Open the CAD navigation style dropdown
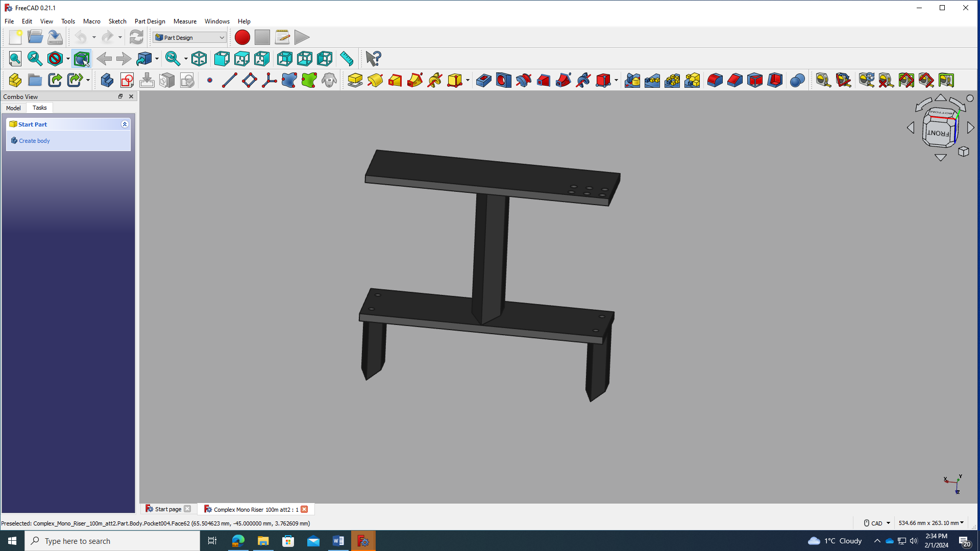The height and width of the screenshot is (551, 980). [x=877, y=523]
